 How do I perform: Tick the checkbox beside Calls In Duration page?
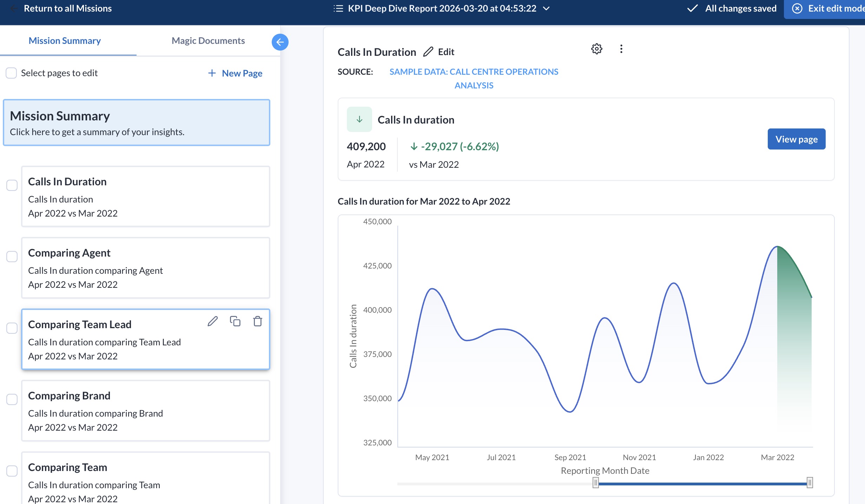[12, 185]
